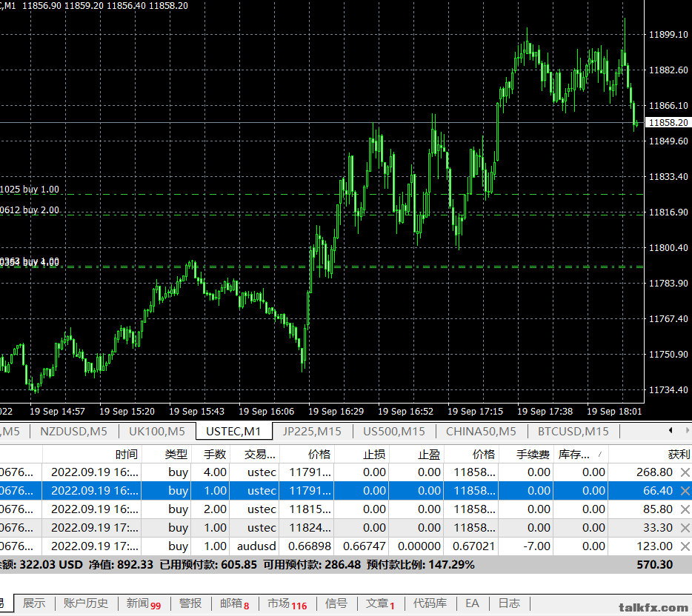Open the 新闻 tab with 99 badge
Viewport: 692px width, 616px height.
(144, 603)
